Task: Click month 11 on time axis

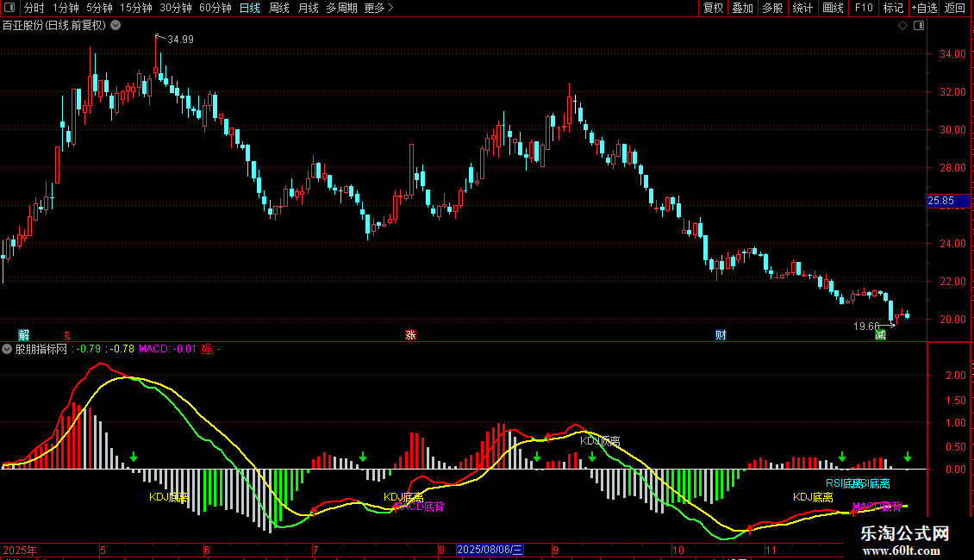Action: 771,550
